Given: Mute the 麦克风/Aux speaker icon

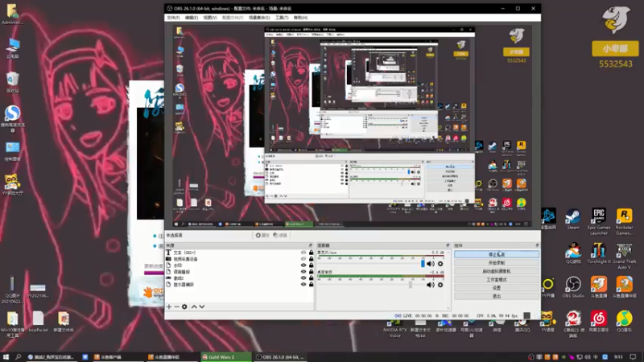Looking at the screenshot, I should coord(431,264).
